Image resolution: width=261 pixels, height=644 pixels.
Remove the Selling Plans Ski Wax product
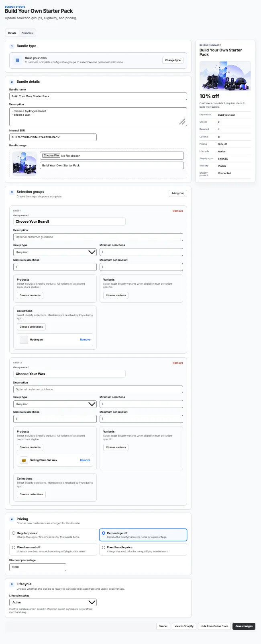(85, 460)
